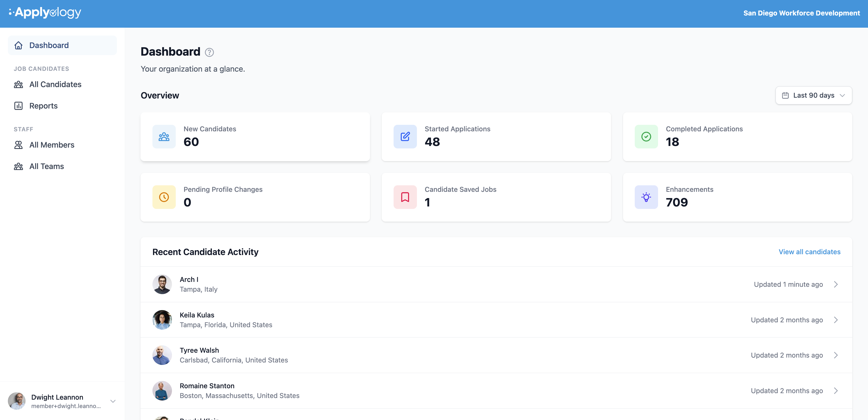The width and height of the screenshot is (868, 420).
Task: Open Reports in the sidebar
Action: coord(62,106)
